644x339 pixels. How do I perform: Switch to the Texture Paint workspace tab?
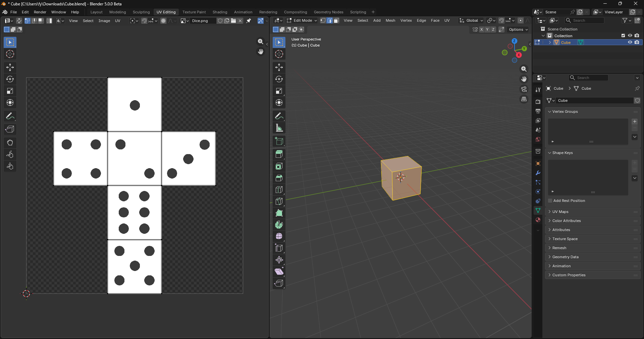point(194,12)
